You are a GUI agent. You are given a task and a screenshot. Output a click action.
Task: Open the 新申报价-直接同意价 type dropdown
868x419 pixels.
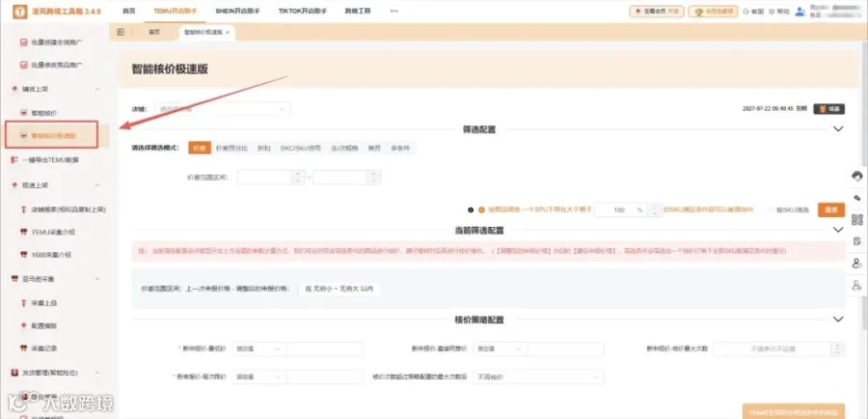point(500,349)
